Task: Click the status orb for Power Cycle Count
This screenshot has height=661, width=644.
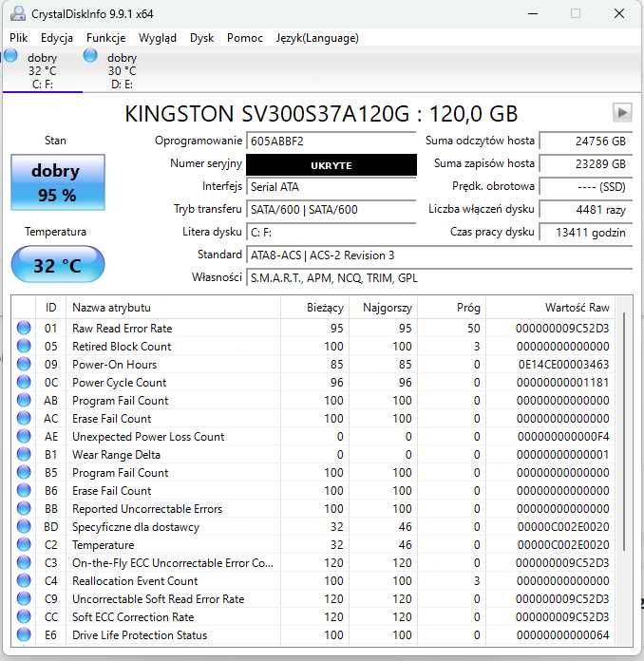Action: click(x=24, y=382)
